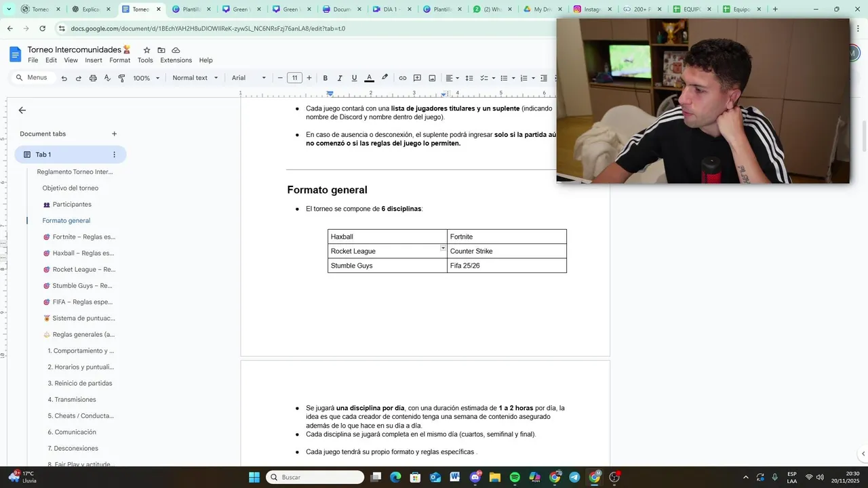Open Telegram from the taskbar

pos(574,477)
